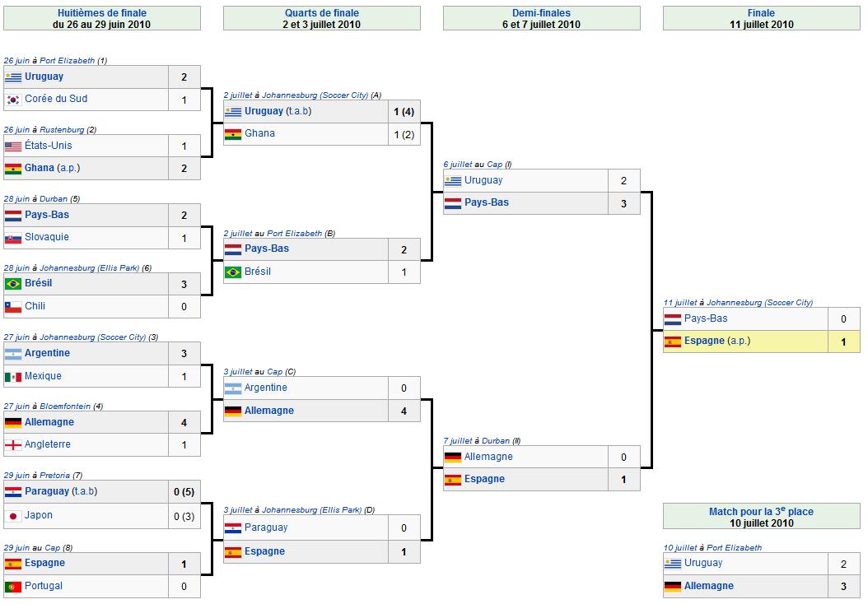Open the Quarts de finale header link
Screen dimensions: 868x604
click(322, 12)
